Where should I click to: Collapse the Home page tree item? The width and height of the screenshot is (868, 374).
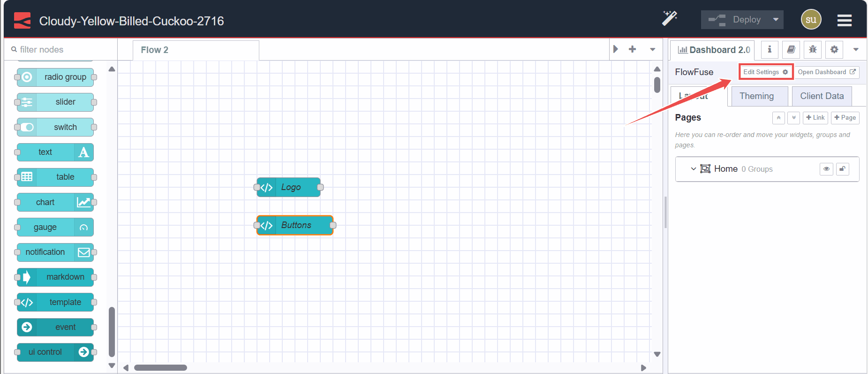click(x=693, y=169)
